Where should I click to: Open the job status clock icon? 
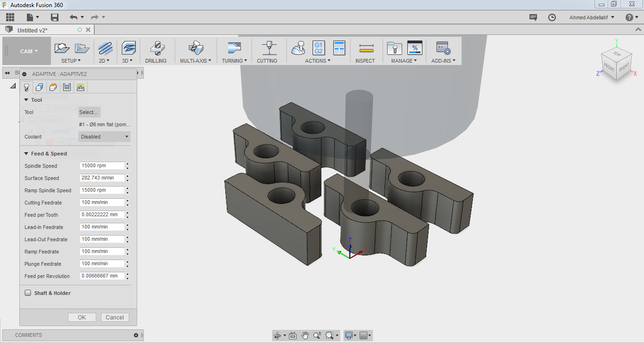[x=552, y=17]
